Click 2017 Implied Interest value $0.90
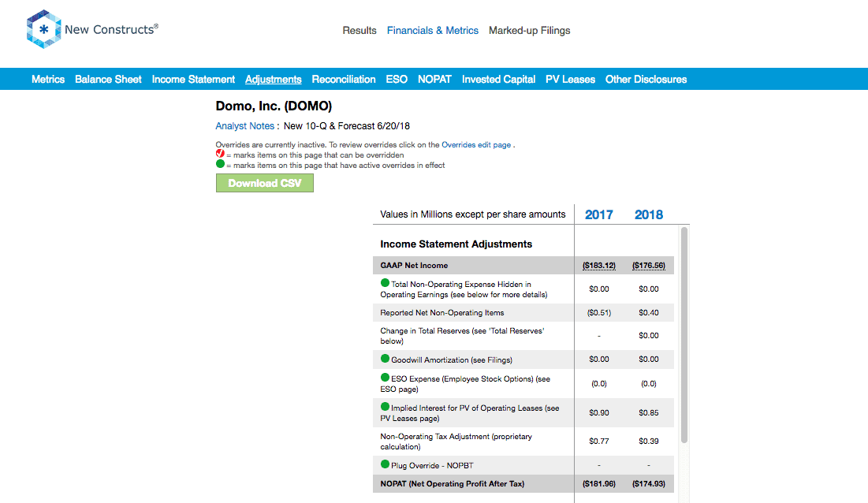The height and width of the screenshot is (503, 868). (x=599, y=413)
